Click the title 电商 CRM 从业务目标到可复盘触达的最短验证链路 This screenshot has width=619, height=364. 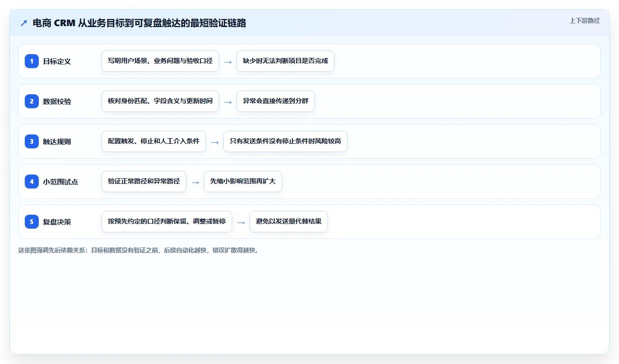point(139,23)
